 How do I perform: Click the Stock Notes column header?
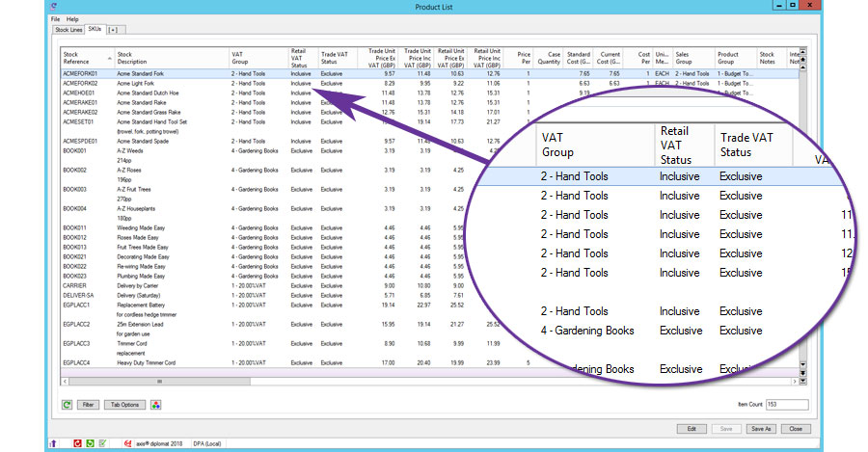[772, 58]
